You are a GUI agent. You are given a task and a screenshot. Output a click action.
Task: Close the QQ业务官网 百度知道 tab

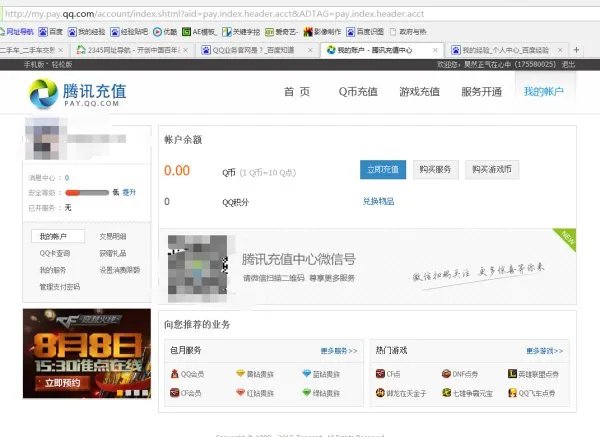[x=310, y=50]
